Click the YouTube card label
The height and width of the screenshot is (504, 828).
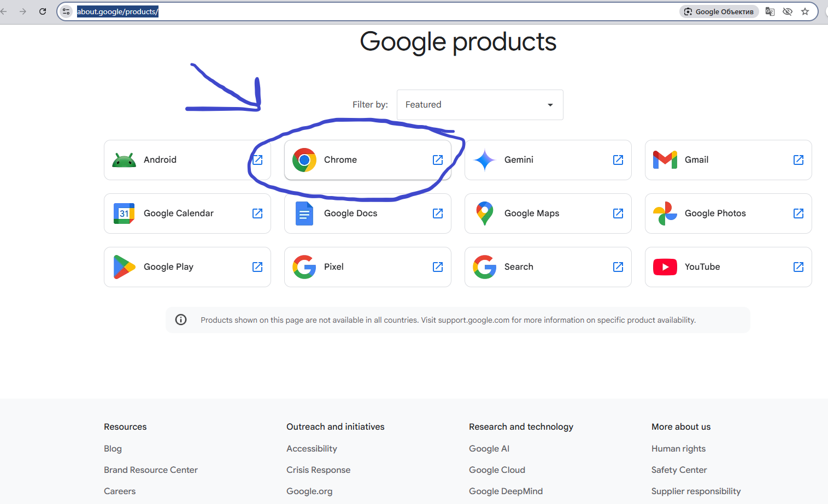tap(702, 267)
